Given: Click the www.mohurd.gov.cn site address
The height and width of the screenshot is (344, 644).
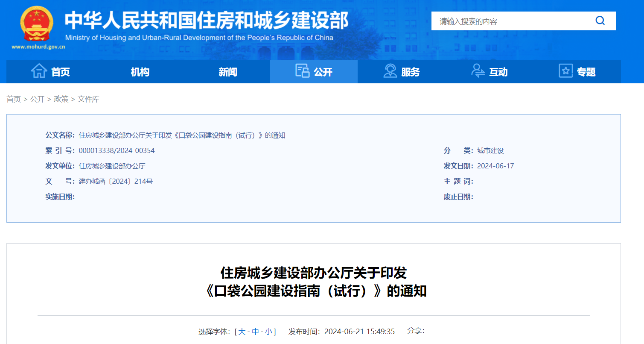Looking at the screenshot, I should click(x=38, y=47).
